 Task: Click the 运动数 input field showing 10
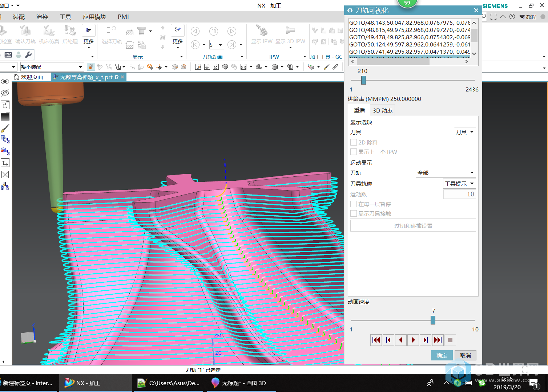459,194
